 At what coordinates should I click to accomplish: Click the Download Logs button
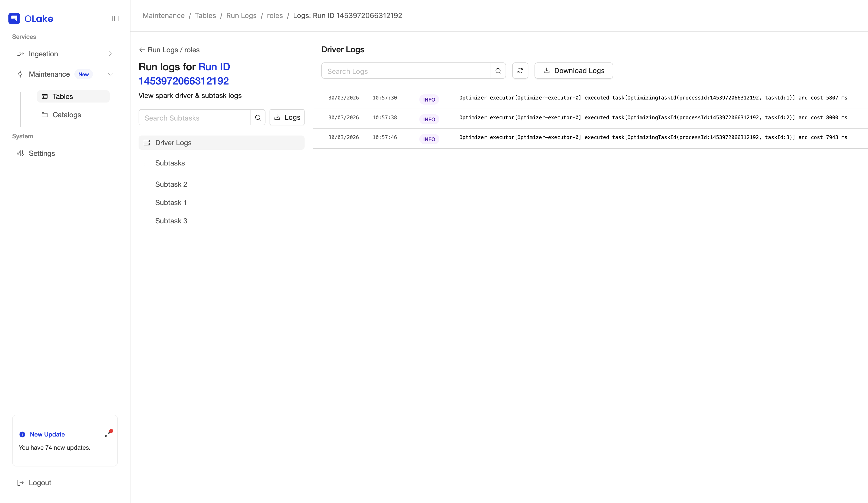tap(573, 71)
